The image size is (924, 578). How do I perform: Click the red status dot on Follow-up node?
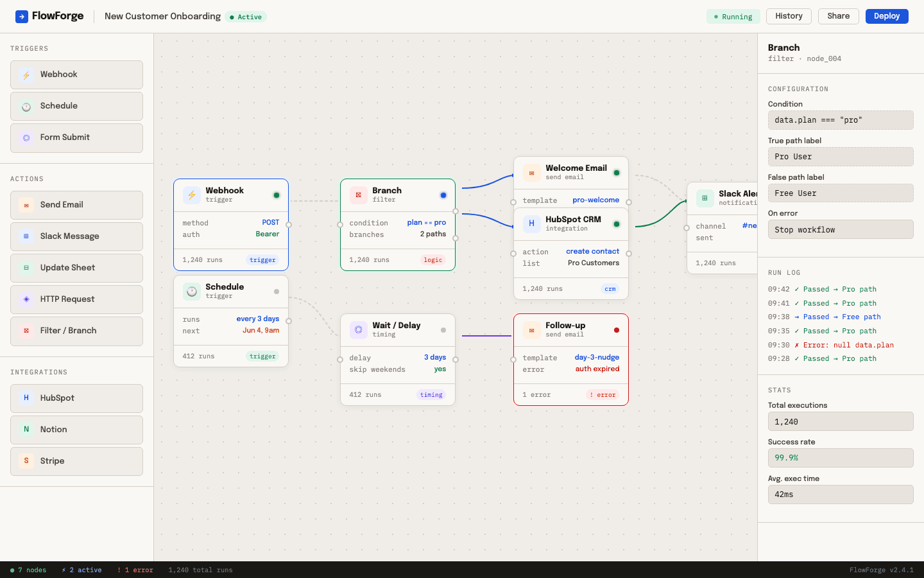pyautogui.click(x=617, y=330)
